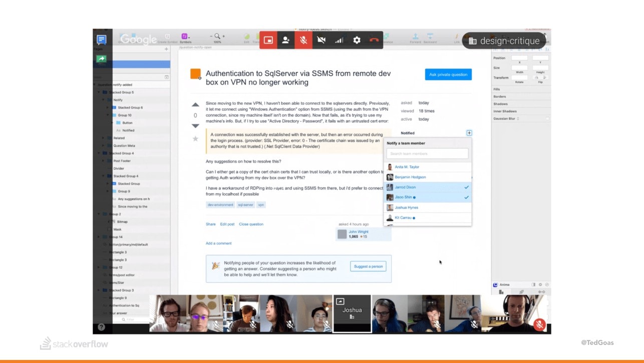644x363 pixels.
Task: Open the Symbols dropdown in Sketch toolbar
Action: [185, 38]
